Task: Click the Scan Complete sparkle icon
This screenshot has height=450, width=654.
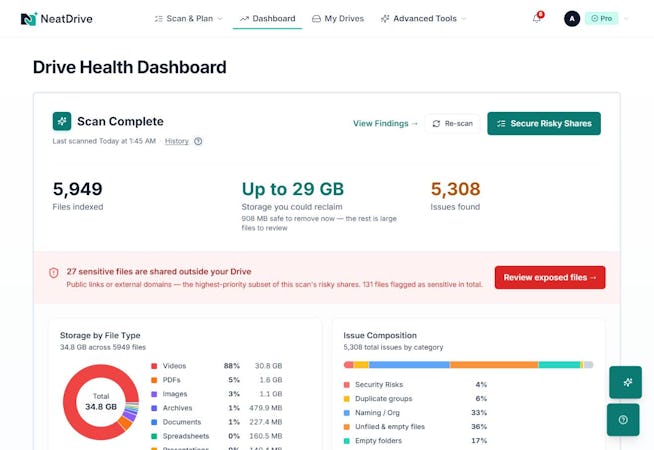Action: point(62,121)
